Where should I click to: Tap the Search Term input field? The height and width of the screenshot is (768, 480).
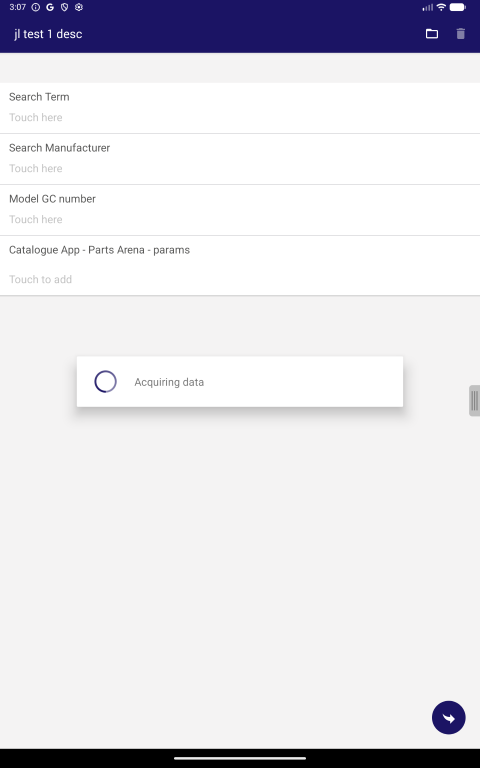pyautogui.click(x=240, y=108)
